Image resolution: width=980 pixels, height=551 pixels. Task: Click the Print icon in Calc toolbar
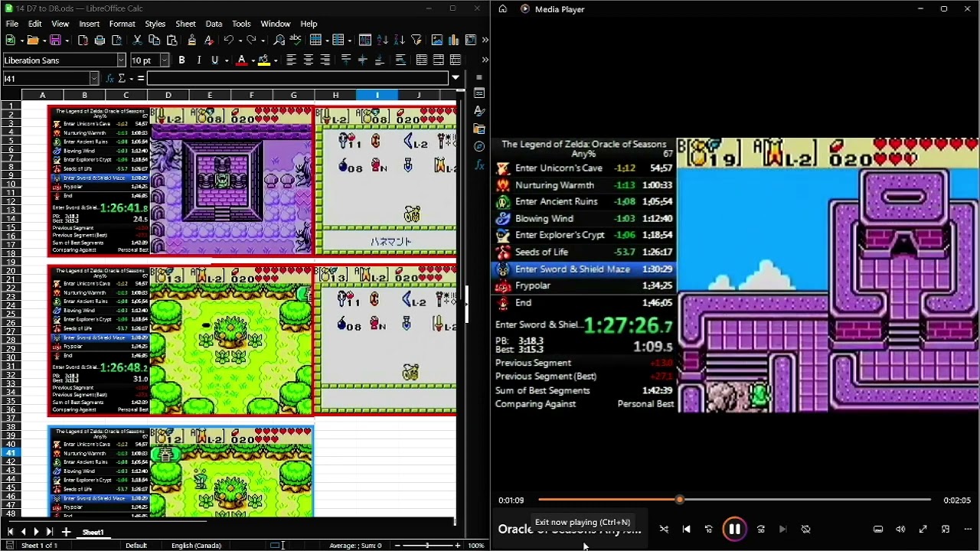tap(100, 40)
